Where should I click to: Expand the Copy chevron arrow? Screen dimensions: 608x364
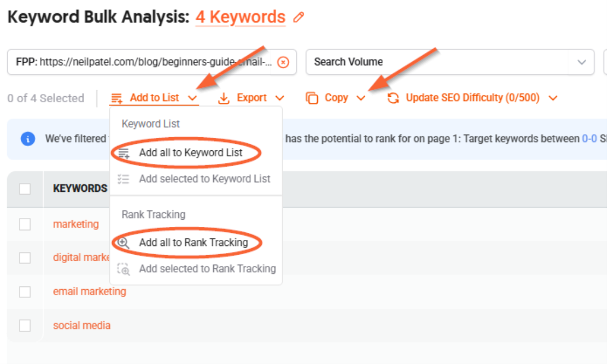pos(361,98)
